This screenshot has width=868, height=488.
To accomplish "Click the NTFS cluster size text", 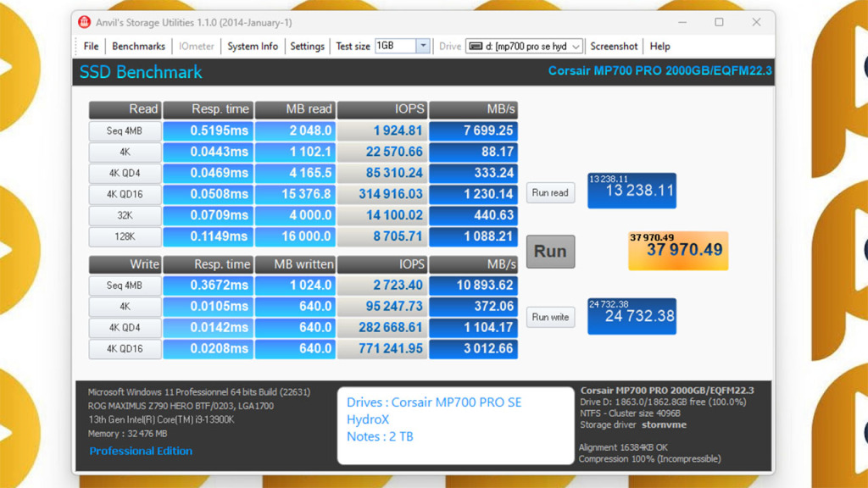I will [630, 413].
